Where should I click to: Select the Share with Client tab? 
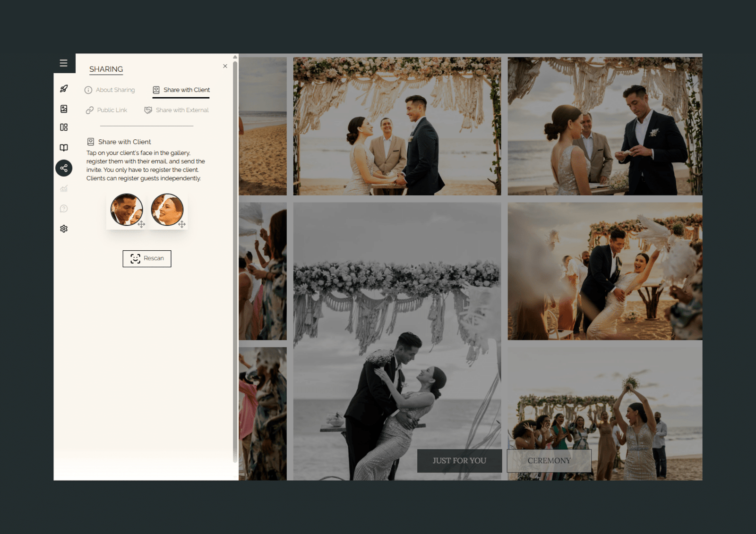tap(181, 90)
